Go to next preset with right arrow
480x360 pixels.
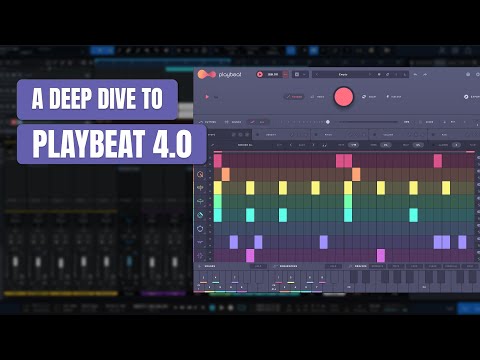(370, 74)
